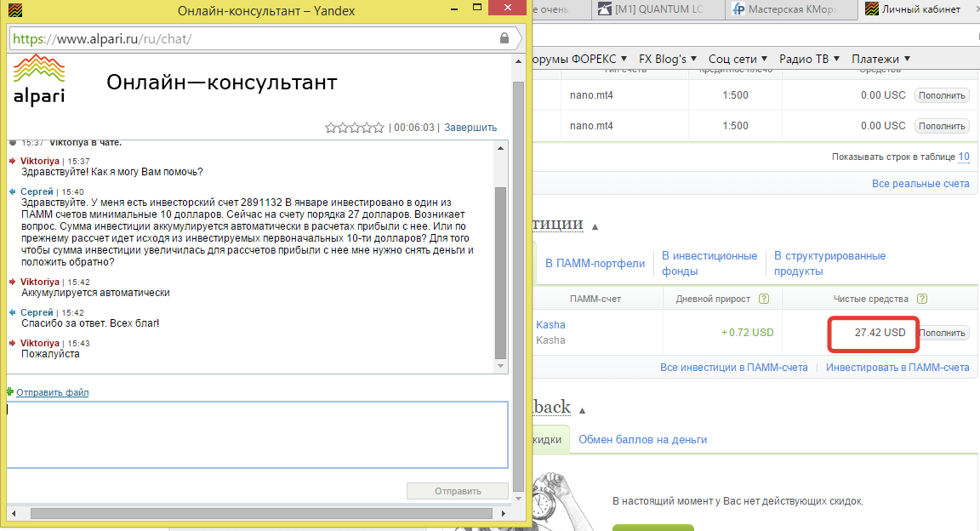980x531 pixels.
Task: Click the help icon next to Дневной прирост
Action: coord(764,299)
